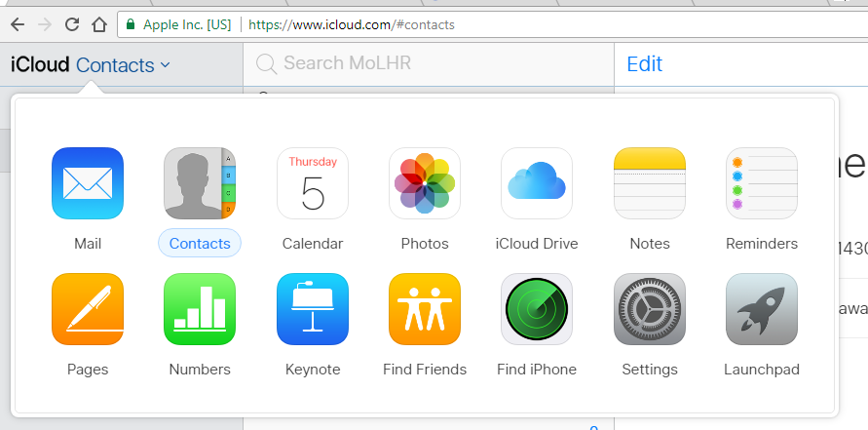Open the Calendar app icon
868x430 pixels.
pyautogui.click(x=313, y=183)
